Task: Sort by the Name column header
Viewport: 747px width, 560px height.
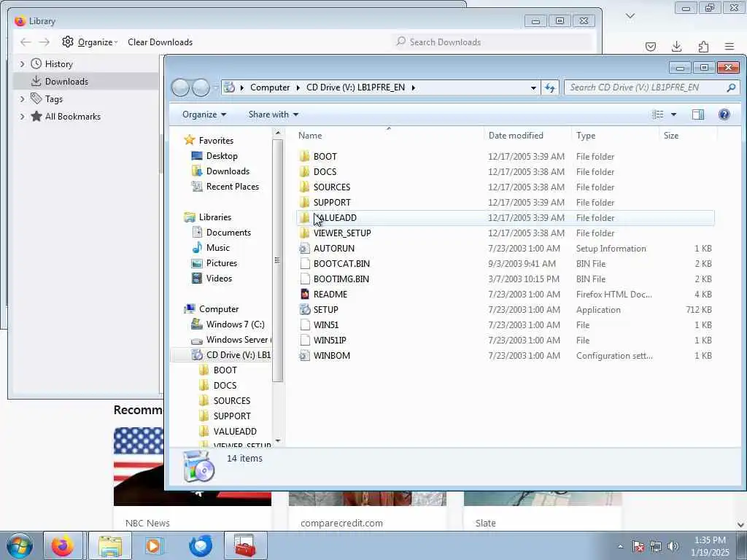Action: coord(390,135)
